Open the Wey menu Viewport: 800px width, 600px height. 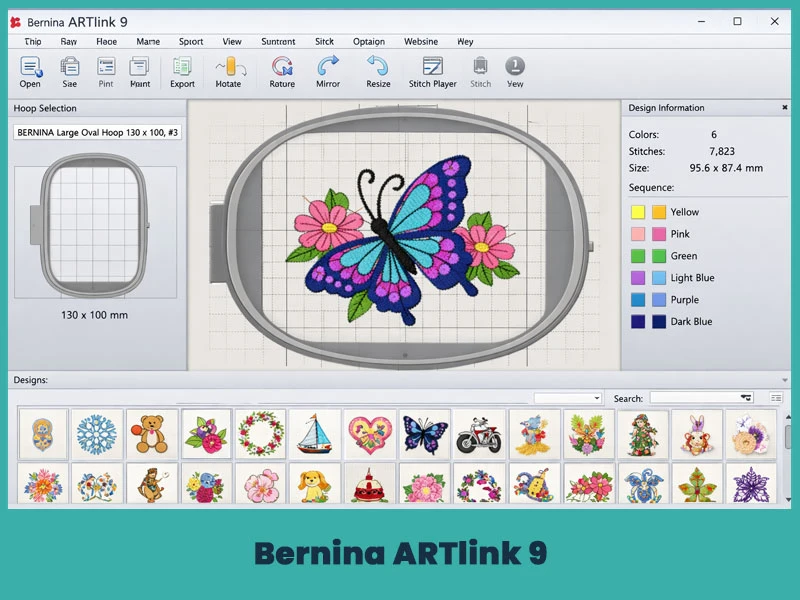465,42
